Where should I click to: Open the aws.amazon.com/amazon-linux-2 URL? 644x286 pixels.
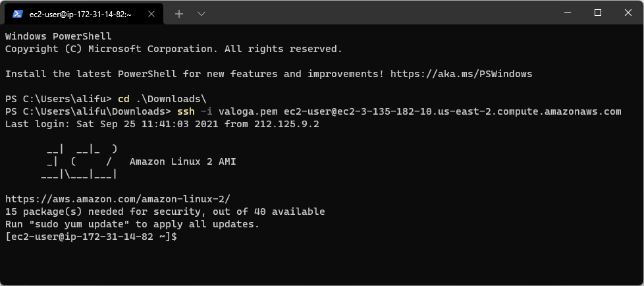click(x=117, y=198)
